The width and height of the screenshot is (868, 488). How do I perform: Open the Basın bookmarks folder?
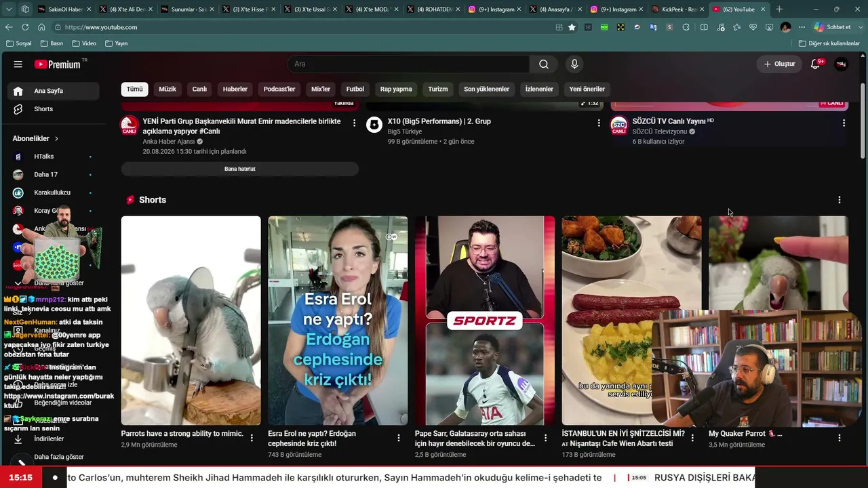52,43
